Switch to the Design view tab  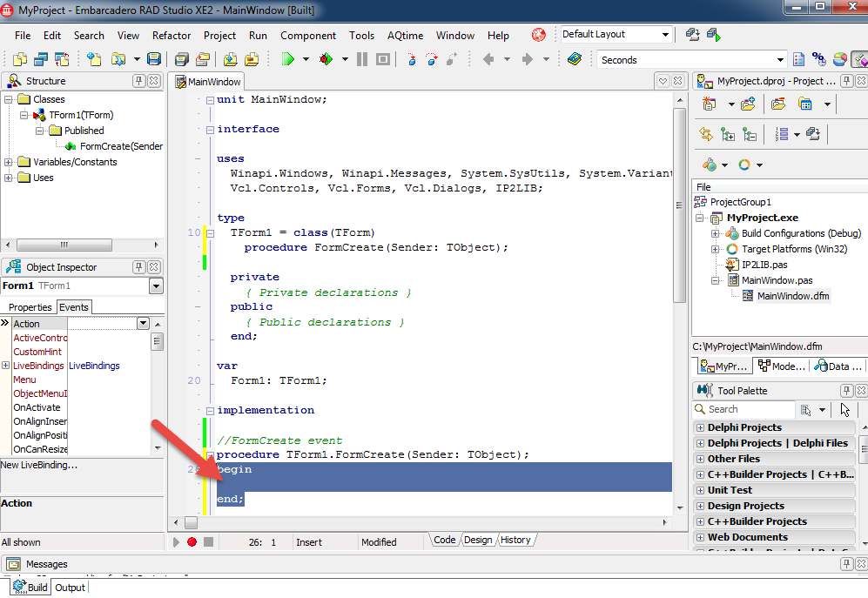click(477, 540)
